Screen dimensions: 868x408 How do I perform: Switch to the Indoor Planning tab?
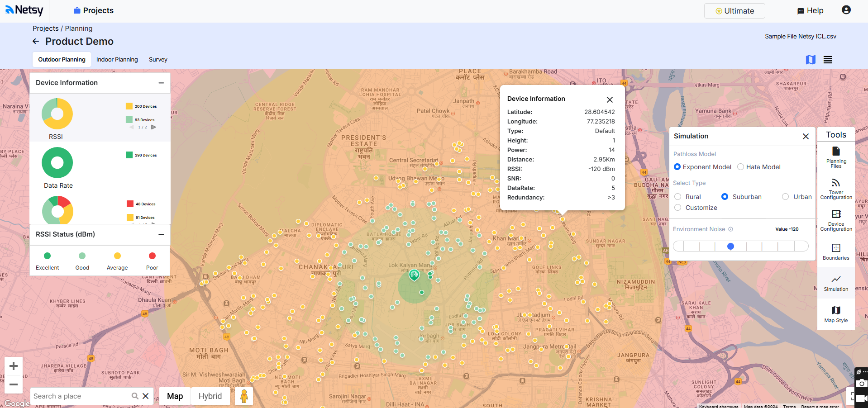pyautogui.click(x=117, y=59)
